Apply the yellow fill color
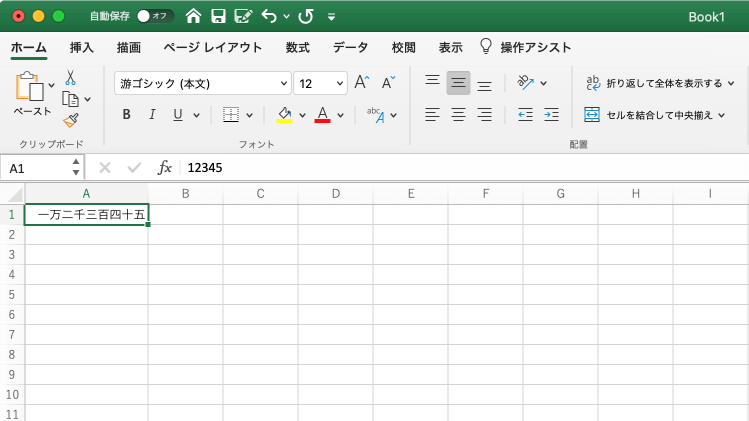Image resolution: width=749 pixels, height=421 pixels. click(x=284, y=115)
